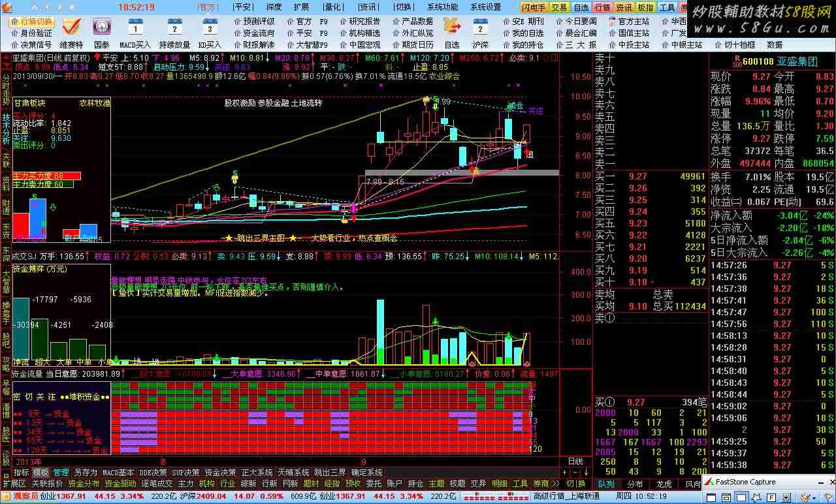This screenshot has width=836, height=504.
Task: Open the 系统设置 menu
Action: [x=485, y=7]
